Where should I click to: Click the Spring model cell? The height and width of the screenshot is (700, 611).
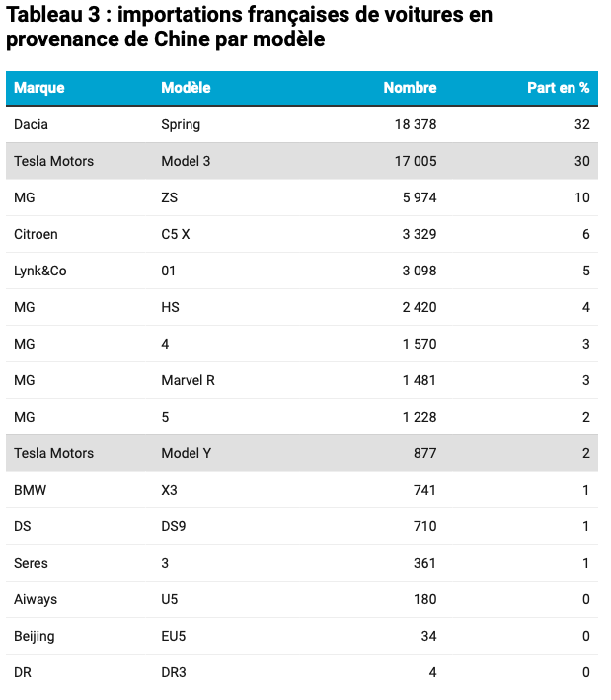tap(181, 124)
